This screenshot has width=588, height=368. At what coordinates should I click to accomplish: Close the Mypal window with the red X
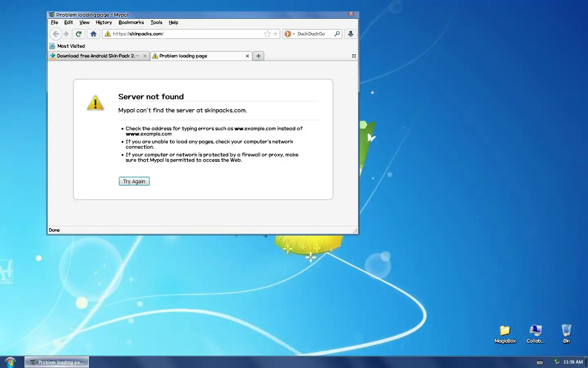pos(351,13)
